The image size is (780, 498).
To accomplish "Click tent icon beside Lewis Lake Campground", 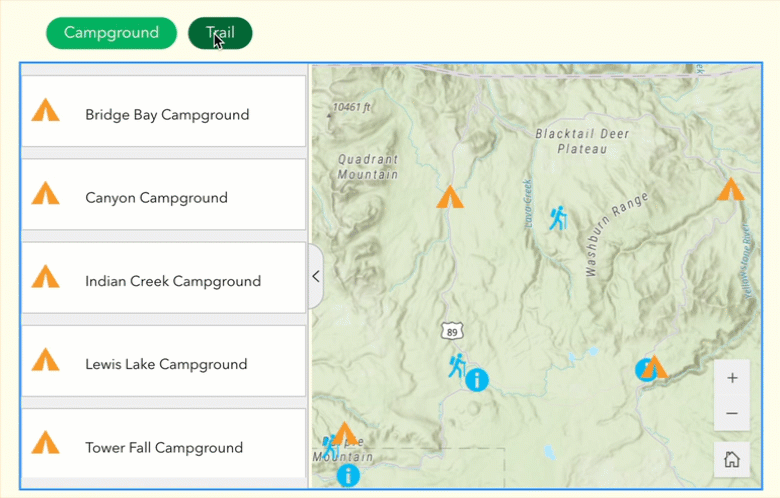I will (46, 359).
